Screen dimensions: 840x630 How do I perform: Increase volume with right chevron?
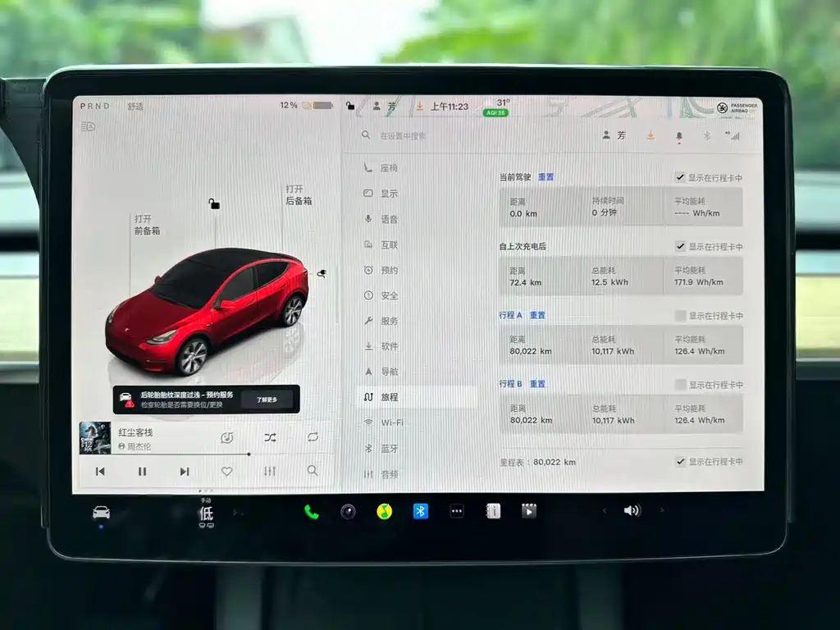pyautogui.click(x=662, y=510)
